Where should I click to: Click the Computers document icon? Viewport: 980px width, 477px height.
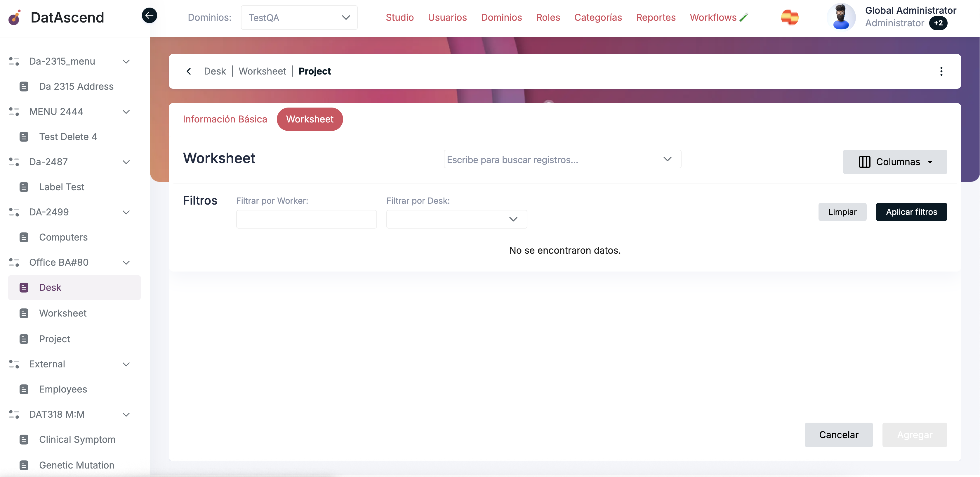pyautogui.click(x=24, y=237)
